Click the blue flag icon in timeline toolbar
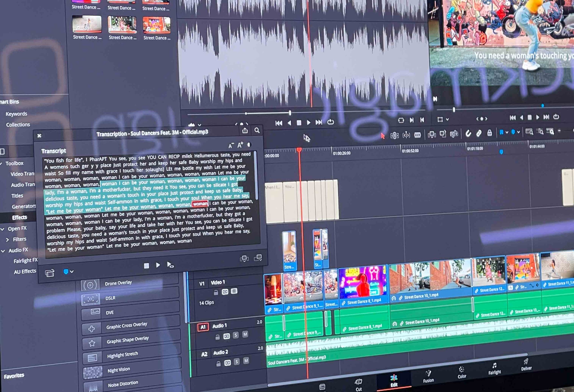 501,132
